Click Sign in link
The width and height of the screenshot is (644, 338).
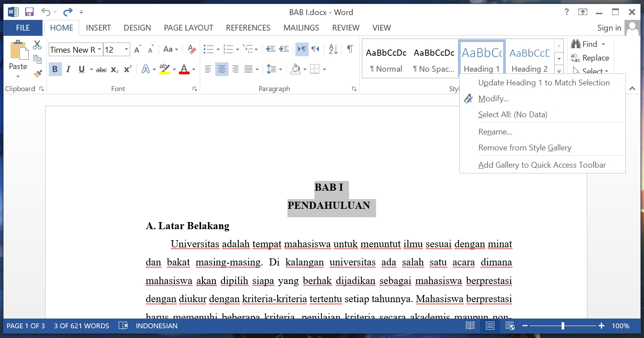pyautogui.click(x=609, y=28)
